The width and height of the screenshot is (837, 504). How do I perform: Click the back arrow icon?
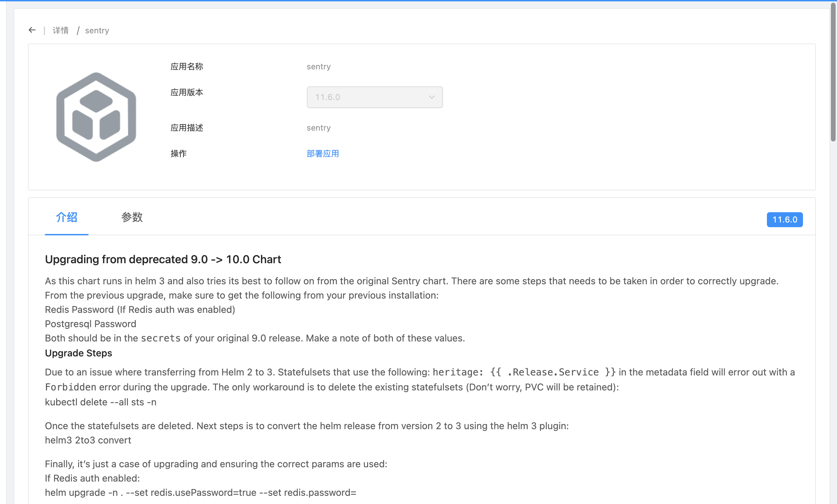pos(32,30)
